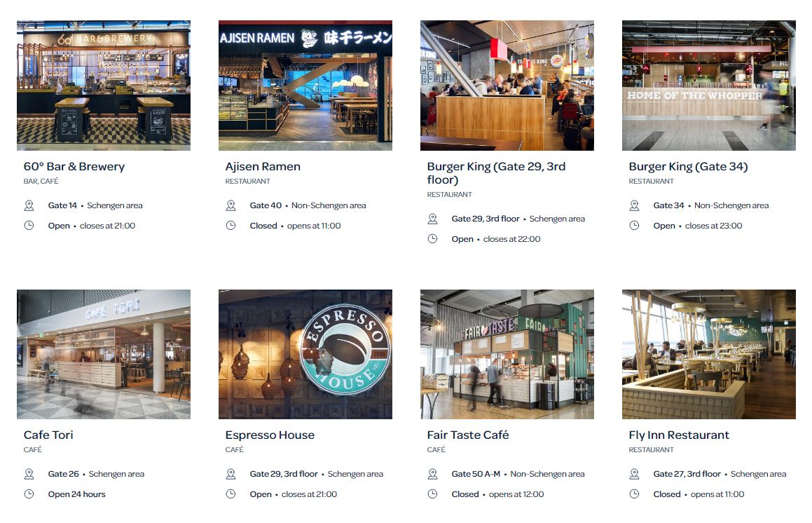
Task: Click clock icon next to Open 24 hours
Action: click(x=29, y=494)
